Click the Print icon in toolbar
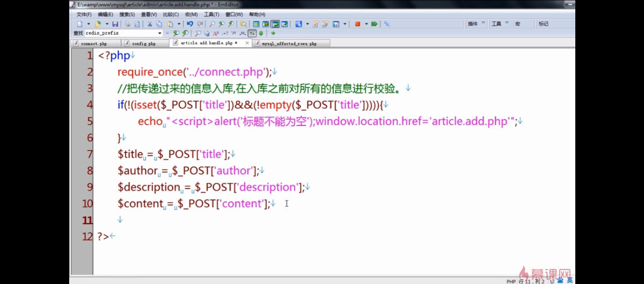 128,24
